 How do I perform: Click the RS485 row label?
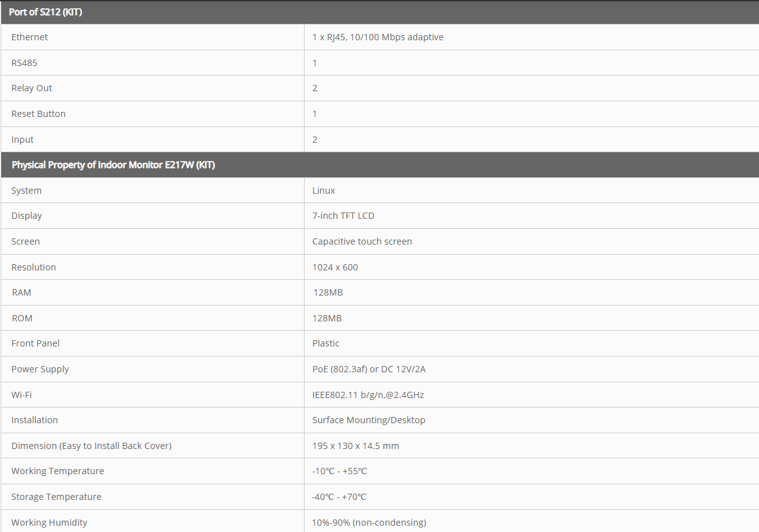tap(25, 63)
